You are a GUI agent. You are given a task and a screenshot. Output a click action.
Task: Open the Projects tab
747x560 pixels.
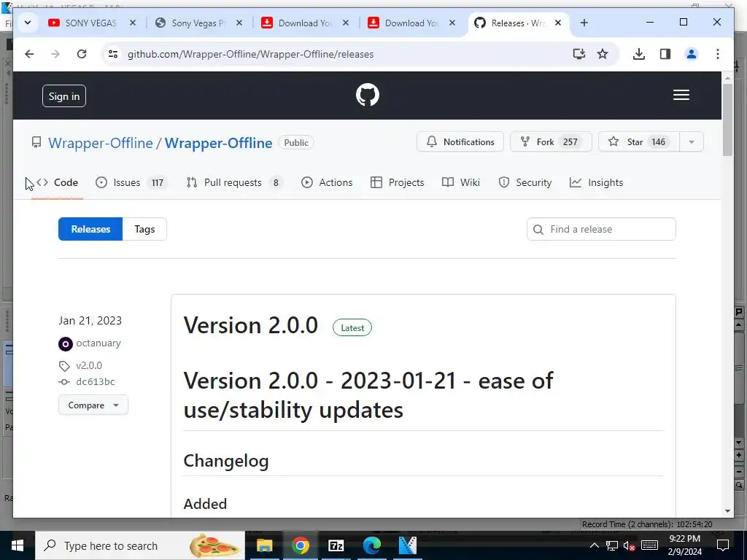[398, 182]
